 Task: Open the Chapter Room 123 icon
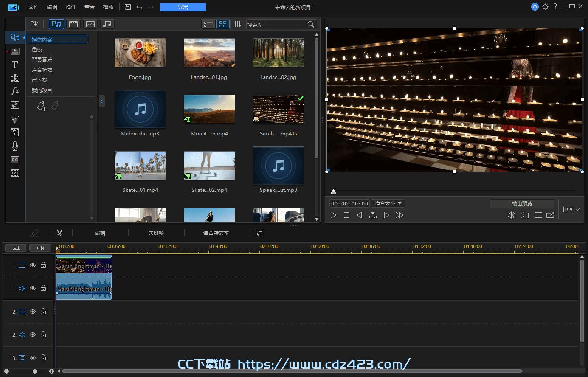pos(15,173)
